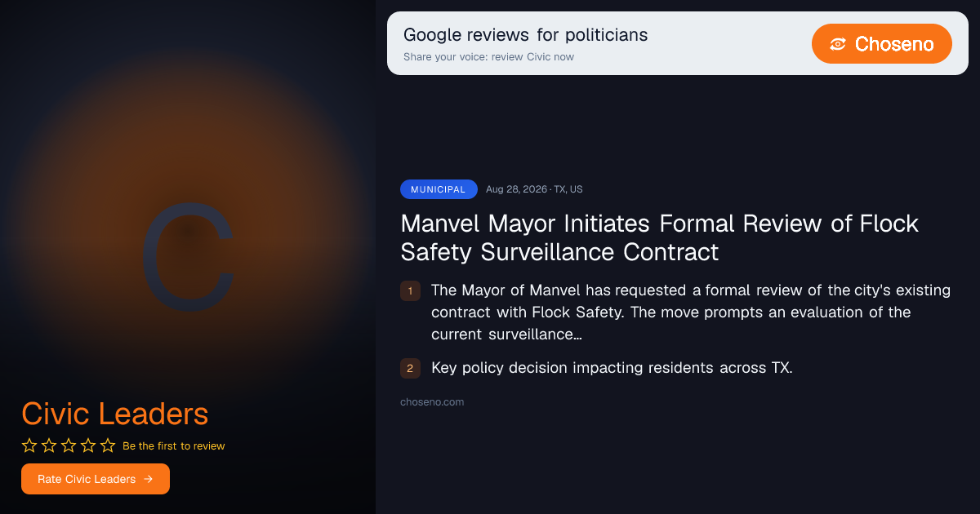Click the Choseno eye logo icon
The width and height of the screenshot is (980, 514).
coord(837,44)
